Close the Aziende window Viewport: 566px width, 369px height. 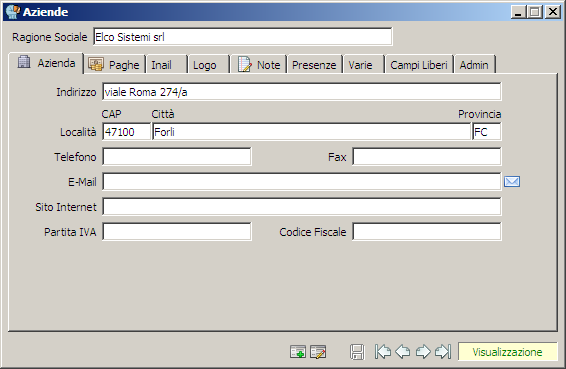point(552,12)
